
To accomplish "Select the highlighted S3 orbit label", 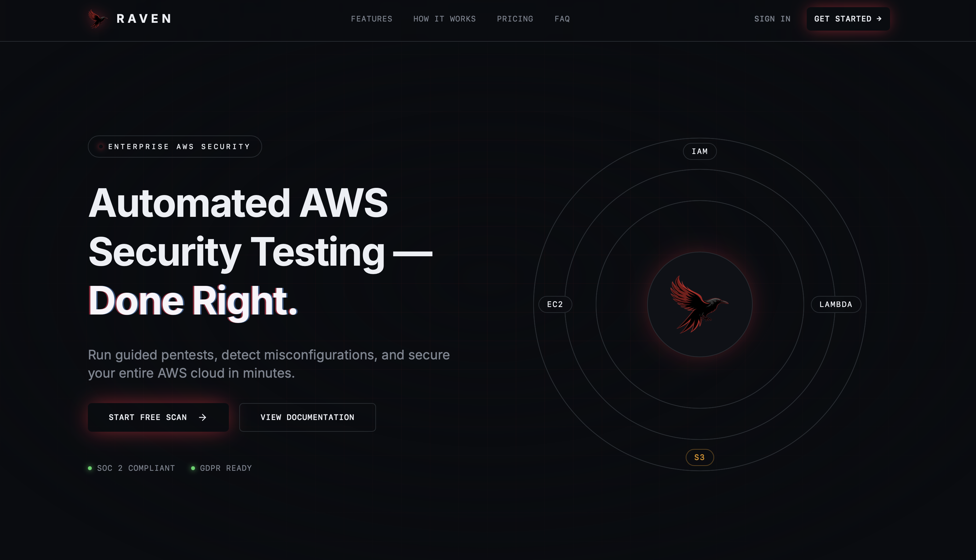I will tap(700, 457).
